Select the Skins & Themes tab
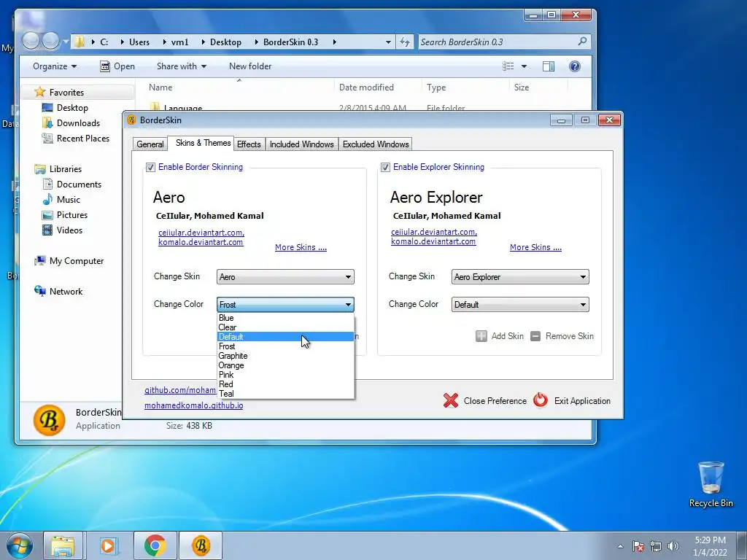The height and width of the screenshot is (560, 747). pyautogui.click(x=203, y=143)
